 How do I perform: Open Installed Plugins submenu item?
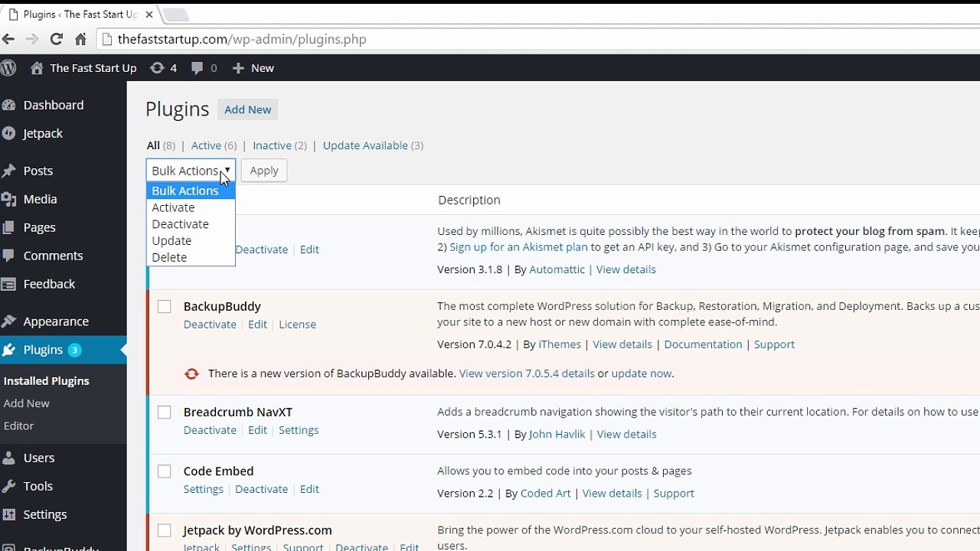(x=47, y=381)
